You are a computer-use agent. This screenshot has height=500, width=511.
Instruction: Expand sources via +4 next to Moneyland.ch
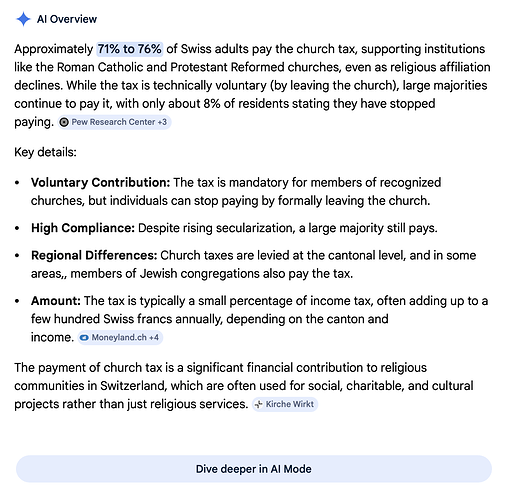(x=154, y=337)
